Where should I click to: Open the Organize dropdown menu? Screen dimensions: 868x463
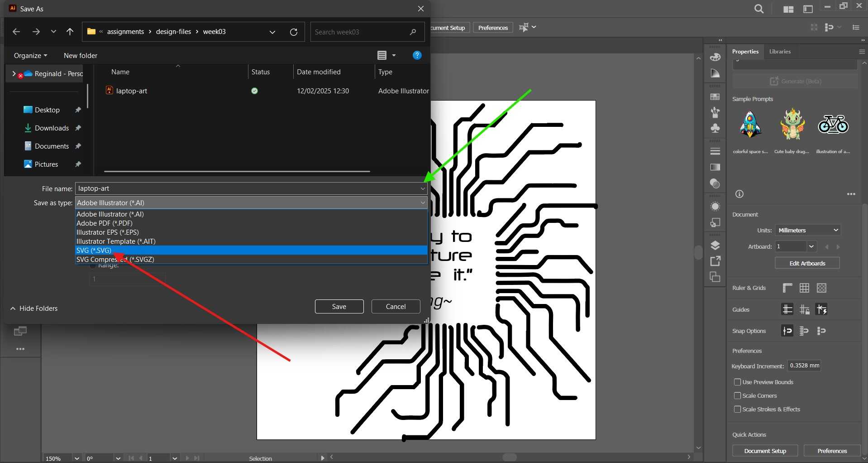(30, 55)
